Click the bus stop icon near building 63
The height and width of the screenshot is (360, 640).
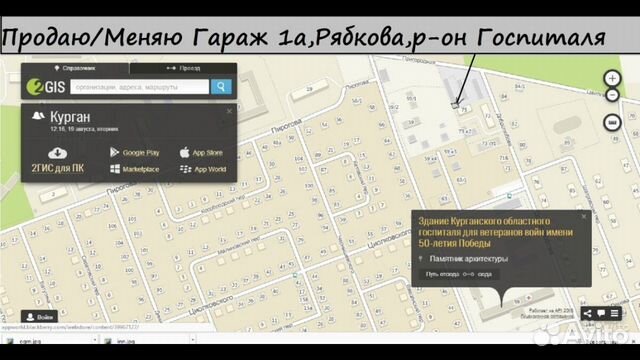pyautogui.click(x=509, y=196)
